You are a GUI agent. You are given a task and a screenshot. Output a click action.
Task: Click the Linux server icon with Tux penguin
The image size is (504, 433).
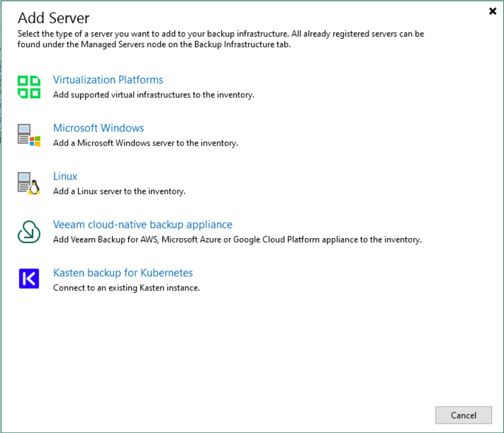tap(29, 183)
